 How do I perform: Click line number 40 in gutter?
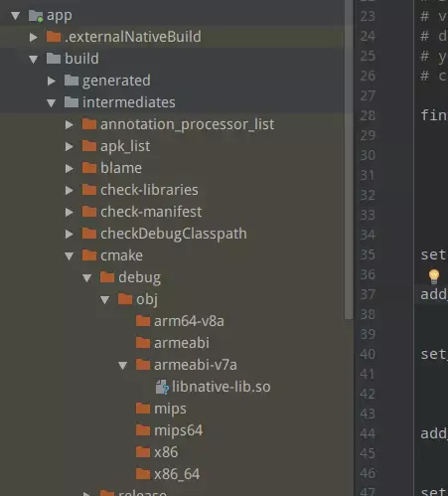pos(368,354)
